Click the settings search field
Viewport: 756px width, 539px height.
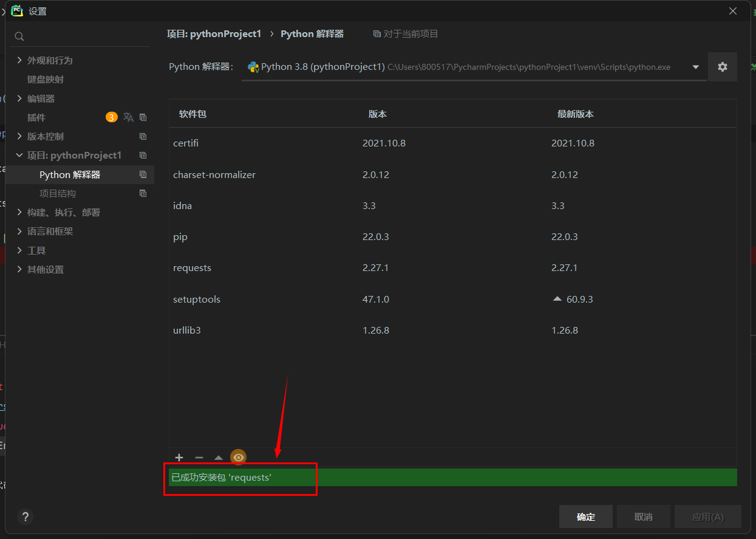[x=80, y=36]
